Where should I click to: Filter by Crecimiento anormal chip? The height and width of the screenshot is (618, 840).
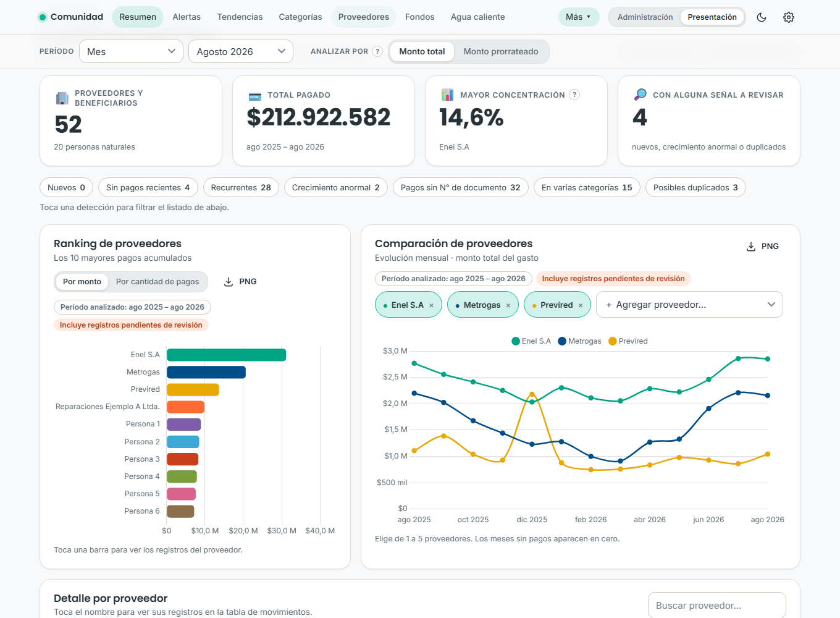tap(336, 188)
